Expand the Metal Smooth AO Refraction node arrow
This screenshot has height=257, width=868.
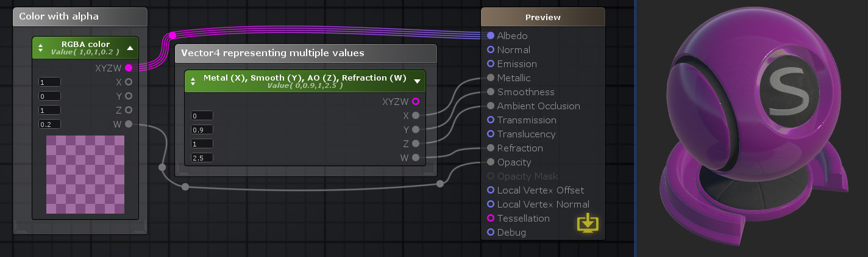click(417, 81)
